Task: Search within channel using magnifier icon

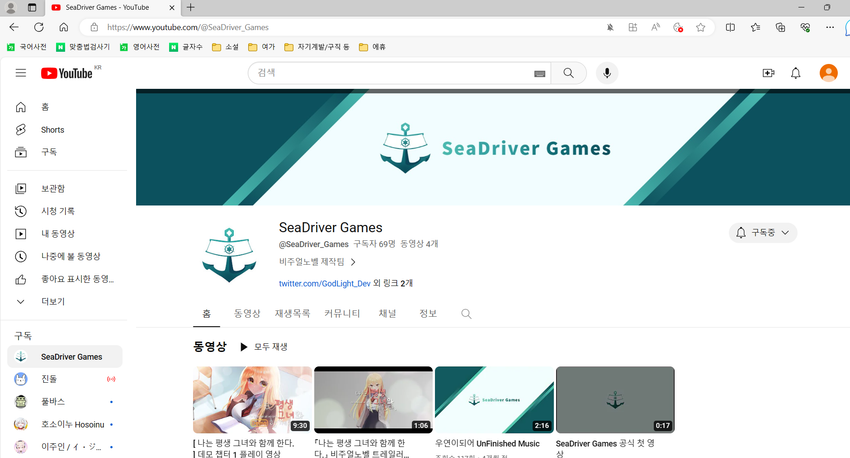Action: 466,313
